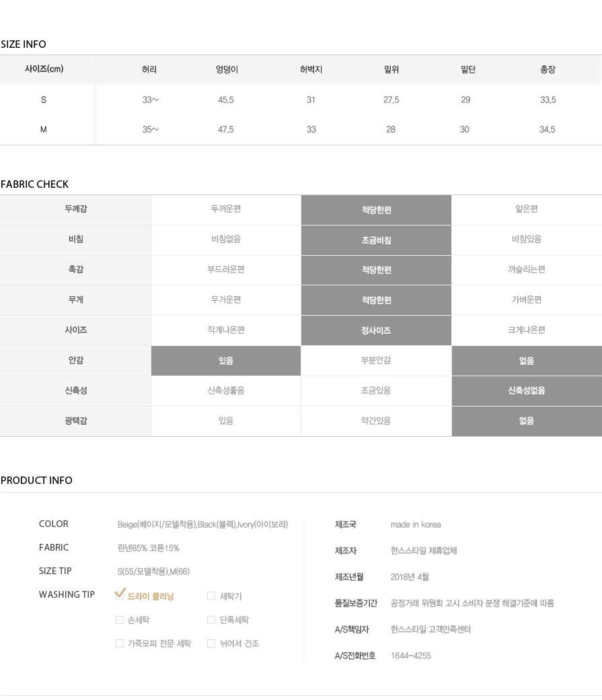Click the 작게나온편 size option
Viewport: 602px width, 700px height.
(226, 330)
